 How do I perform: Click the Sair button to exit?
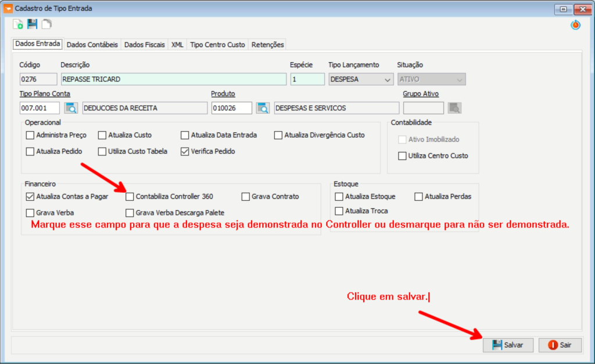[560, 345]
